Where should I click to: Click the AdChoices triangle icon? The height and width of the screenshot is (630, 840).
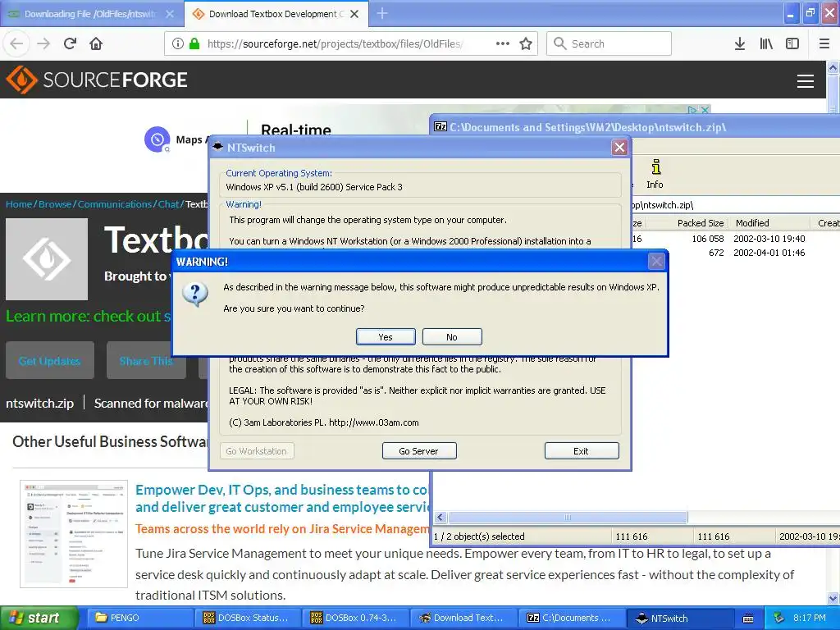coord(692,110)
